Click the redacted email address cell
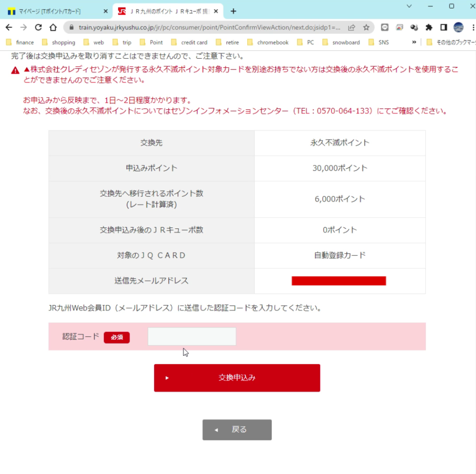 (x=340, y=281)
